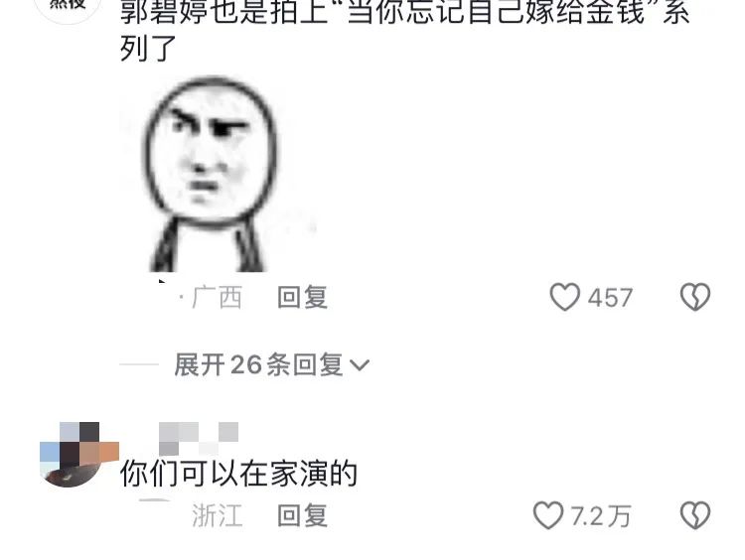The image size is (745, 560).
Task: Dislike the Zhejiang comment with broken heart
Action: click(x=695, y=515)
